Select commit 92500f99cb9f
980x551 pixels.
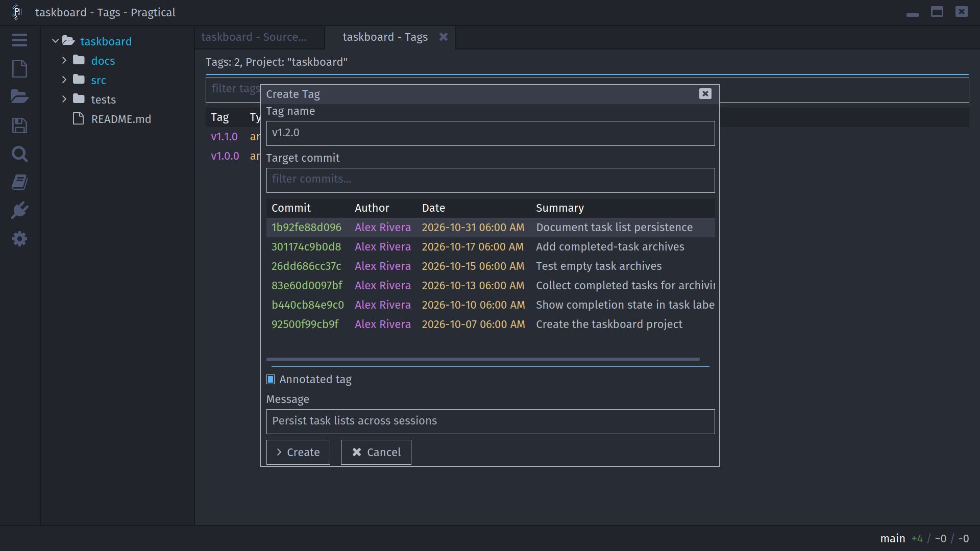491,324
